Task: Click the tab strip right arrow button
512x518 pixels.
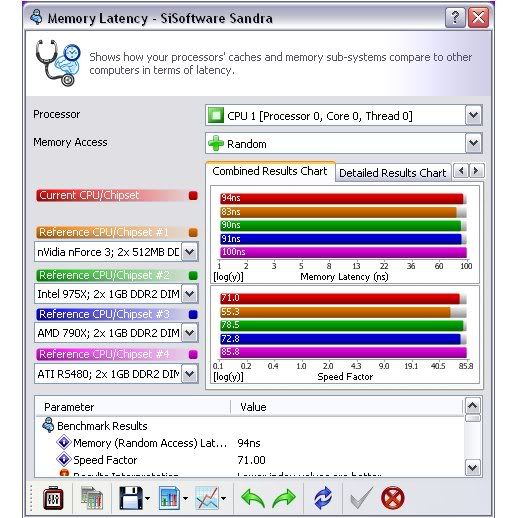Action: coord(476,171)
